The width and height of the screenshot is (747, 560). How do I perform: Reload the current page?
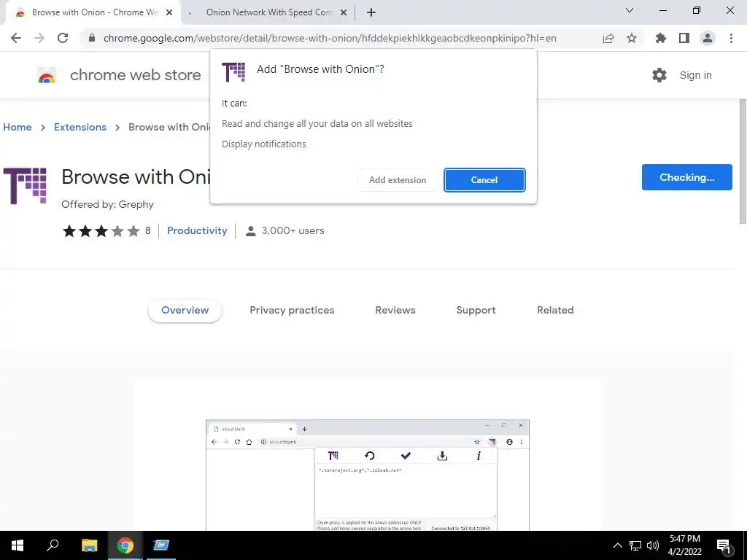tap(63, 38)
